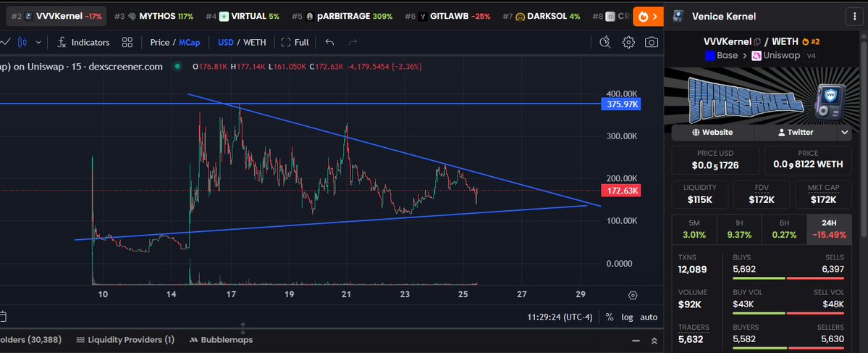The width and height of the screenshot is (868, 353).
Task: Click the 11:29:24 (UTC-4) timezone
Action: (560, 317)
